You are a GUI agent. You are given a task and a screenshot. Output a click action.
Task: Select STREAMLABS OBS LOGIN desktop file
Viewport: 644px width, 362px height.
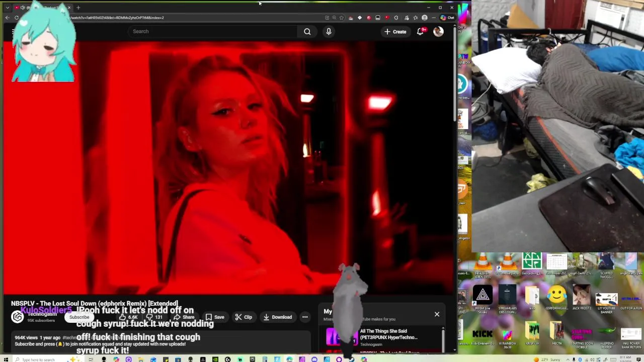tap(507, 300)
